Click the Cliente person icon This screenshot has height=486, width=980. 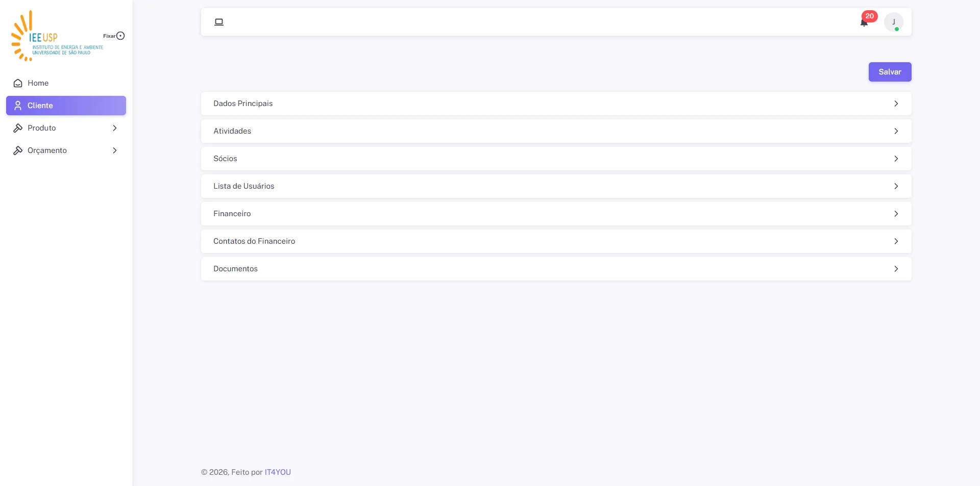[x=18, y=106]
